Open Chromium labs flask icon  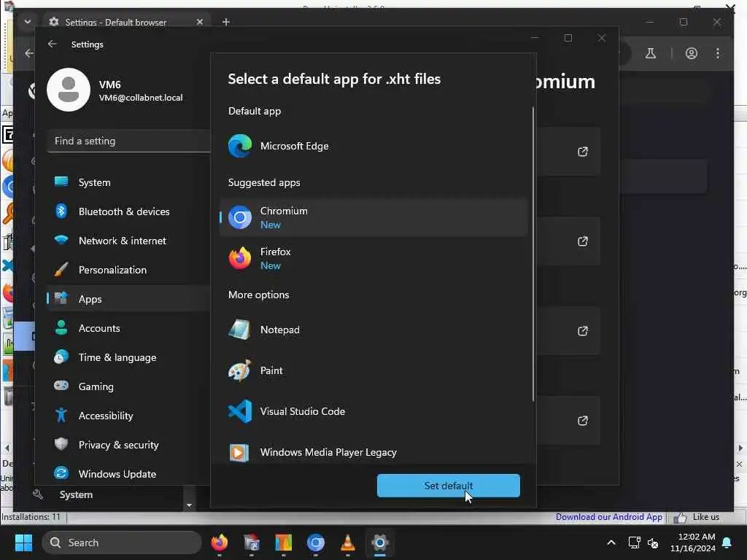point(650,53)
